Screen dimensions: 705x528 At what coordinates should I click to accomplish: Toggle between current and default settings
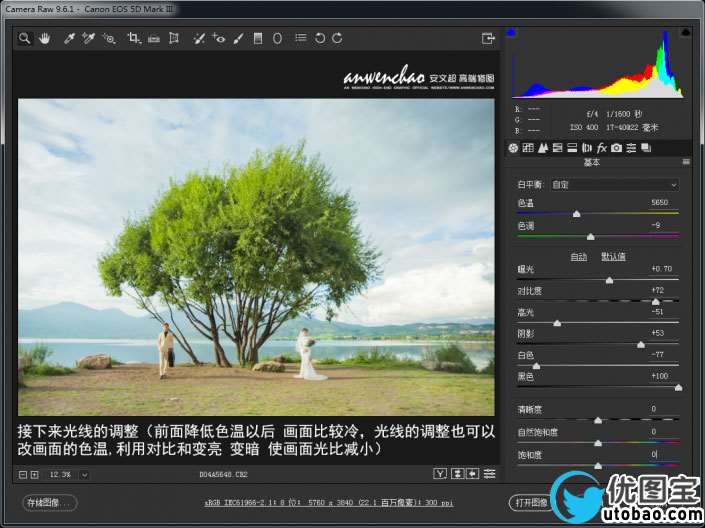(489, 474)
